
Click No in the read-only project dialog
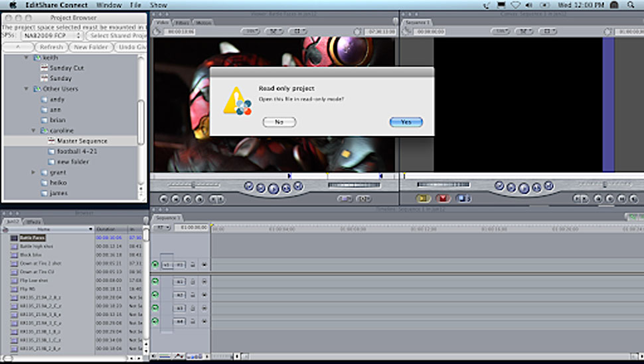[280, 122]
